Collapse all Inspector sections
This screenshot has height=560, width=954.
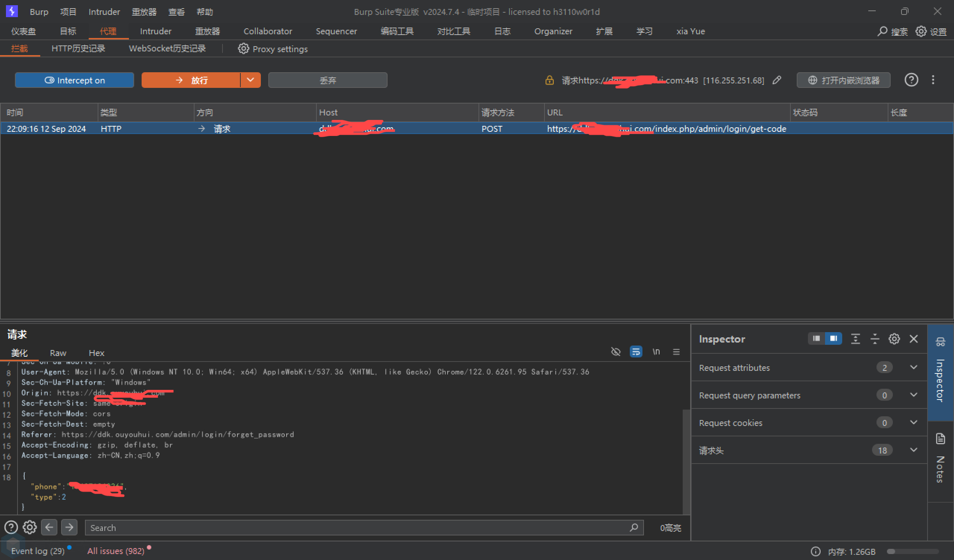coord(875,339)
